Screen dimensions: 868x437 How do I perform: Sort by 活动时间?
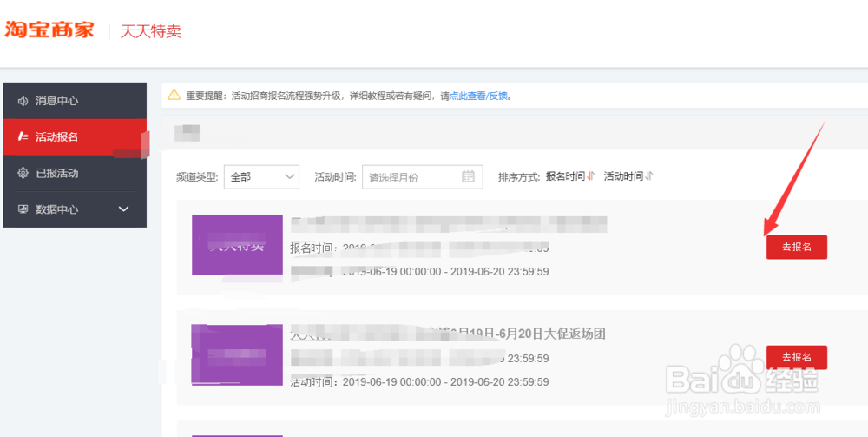pos(623,176)
